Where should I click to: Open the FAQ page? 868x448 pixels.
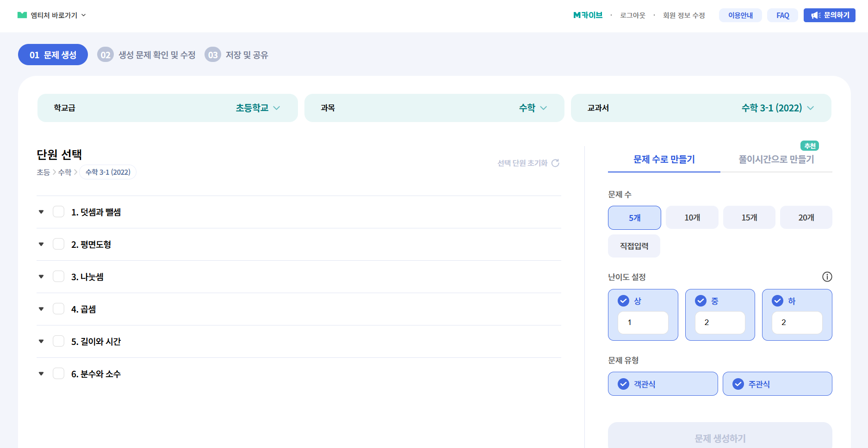click(x=782, y=15)
